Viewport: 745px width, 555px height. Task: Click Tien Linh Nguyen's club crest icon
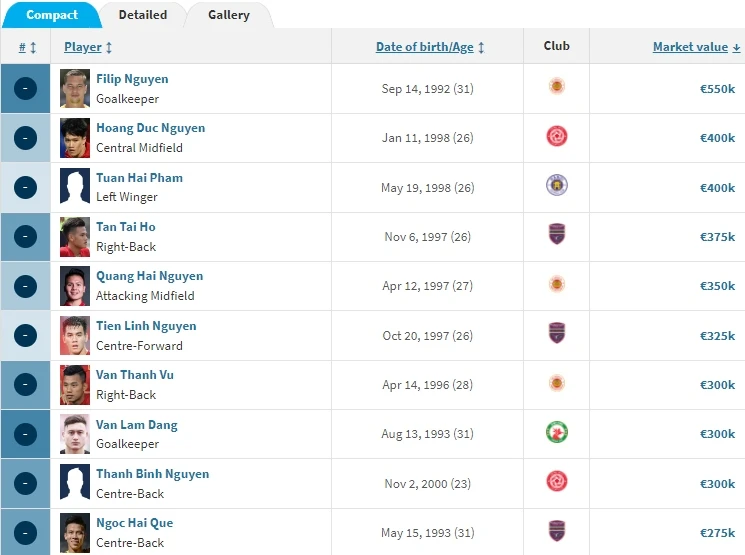click(557, 334)
